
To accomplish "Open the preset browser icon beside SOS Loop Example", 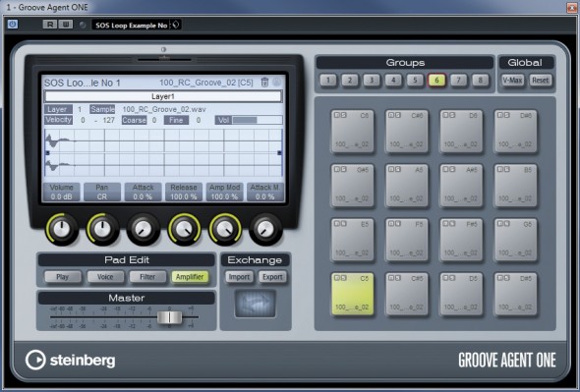I will coord(176,25).
